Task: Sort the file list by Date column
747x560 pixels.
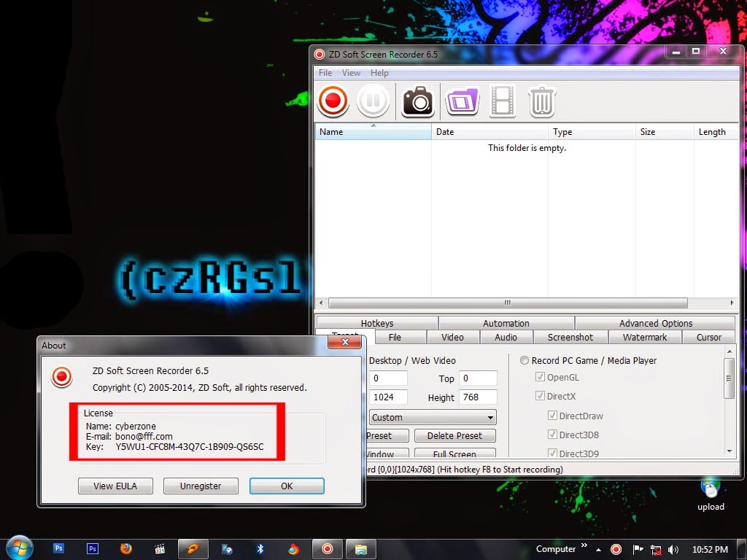Action: click(489, 132)
